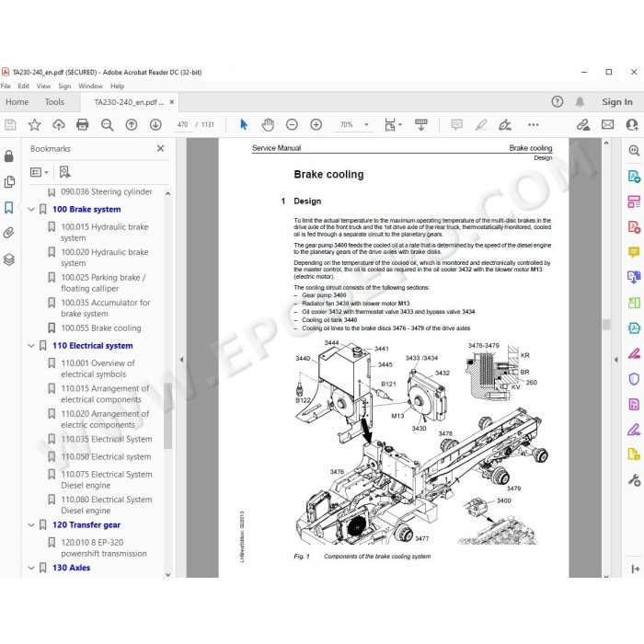Viewport: 644px width, 644px height.
Task: Click the Sign In button
Action: click(x=617, y=102)
